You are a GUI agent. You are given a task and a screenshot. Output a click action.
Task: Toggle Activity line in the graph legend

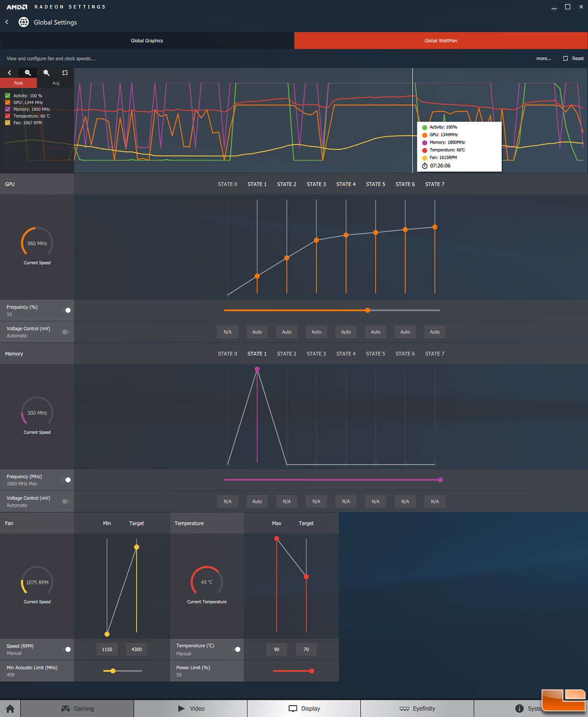pyautogui.click(x=7, y=96)
